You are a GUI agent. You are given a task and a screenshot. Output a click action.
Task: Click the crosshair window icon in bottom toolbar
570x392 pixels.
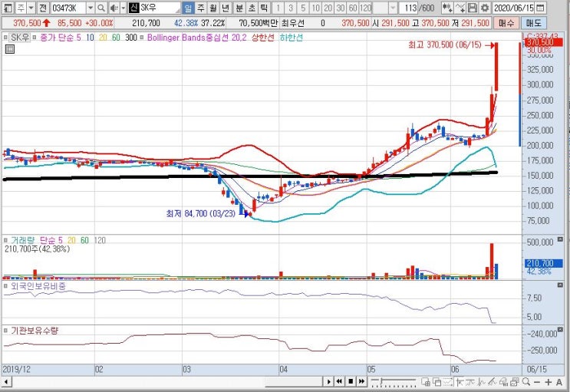(425, 382)
